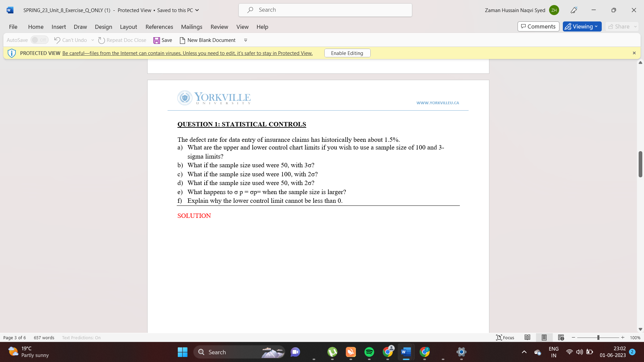Create a New Blank Document
The width and height of the screenshot is (644, 362).
click(208, 40)
